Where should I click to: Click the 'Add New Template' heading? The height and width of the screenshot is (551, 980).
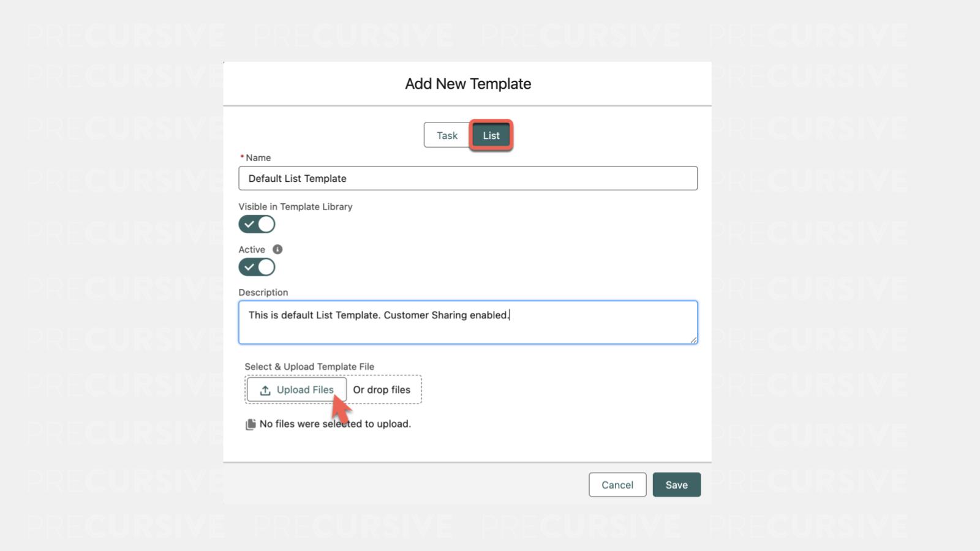point(467,84)
